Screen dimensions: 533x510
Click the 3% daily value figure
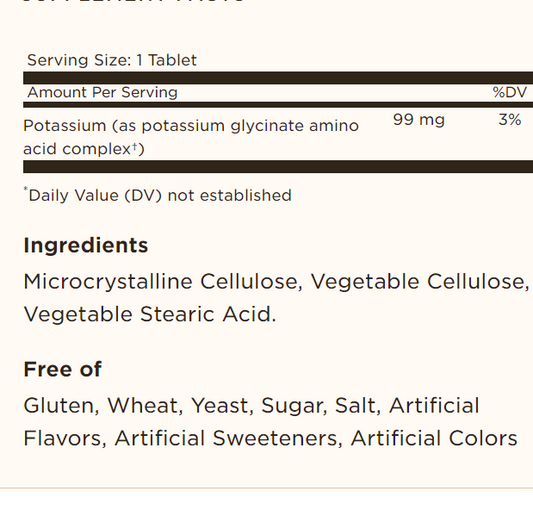tap(510, 120)
